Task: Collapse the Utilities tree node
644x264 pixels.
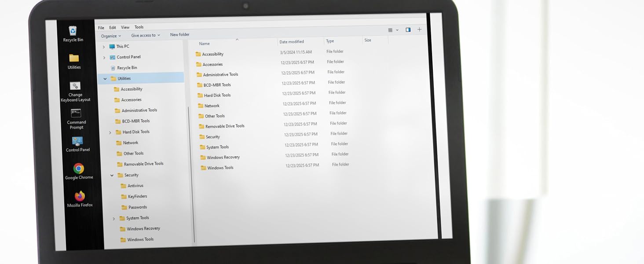Action: [105, 79]
